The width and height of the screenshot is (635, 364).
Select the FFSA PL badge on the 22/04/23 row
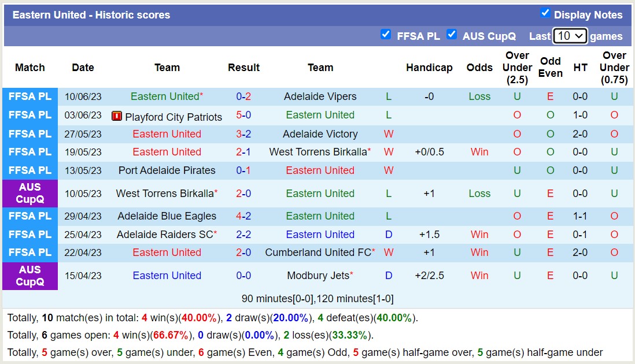29,252
